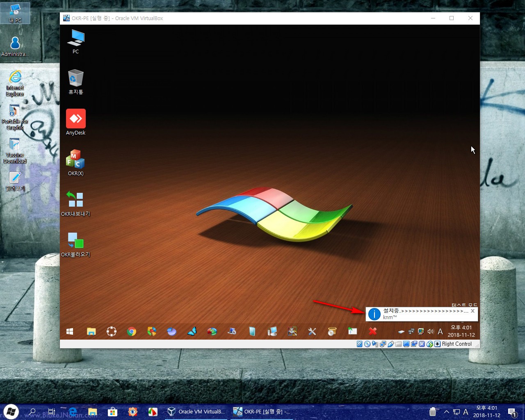Dismiss the 설치중 notification balloon
The height and width of the screenshot is (420, 525).
(x=472, y=311)
